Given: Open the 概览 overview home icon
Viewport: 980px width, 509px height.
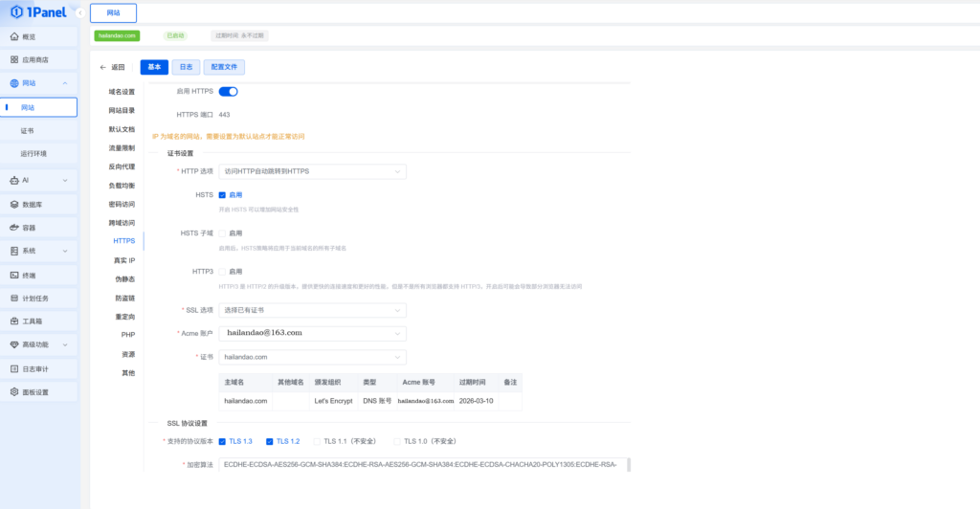Looking at the screenshot, I should point(14,37).
